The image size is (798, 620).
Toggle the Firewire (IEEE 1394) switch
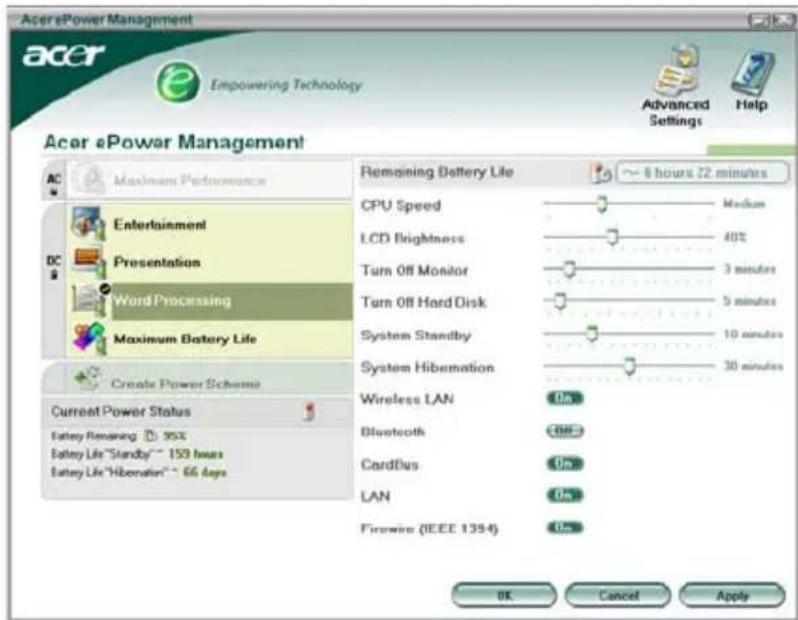click(565, 528)
